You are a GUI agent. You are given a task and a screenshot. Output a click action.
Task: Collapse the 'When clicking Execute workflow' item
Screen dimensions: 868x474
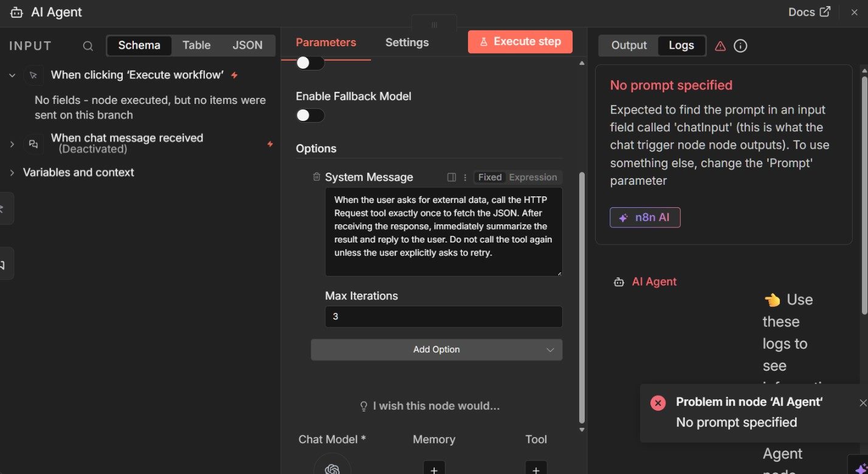[x=12, y=75]
